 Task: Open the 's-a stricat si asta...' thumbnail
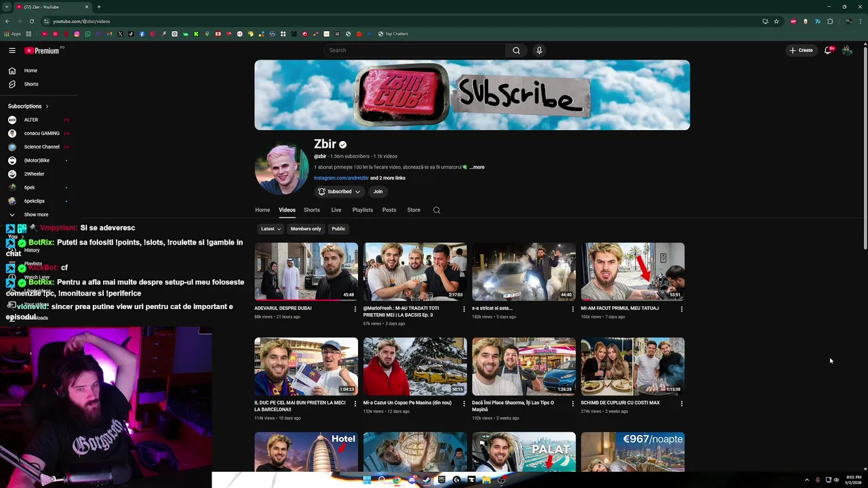[524, 271]
